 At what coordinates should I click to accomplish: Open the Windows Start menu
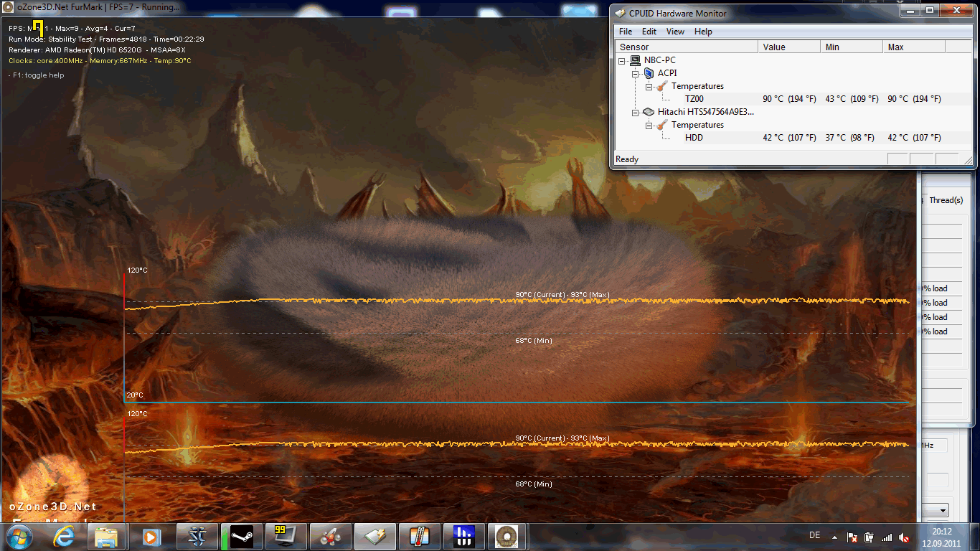[x=19, y=537]
